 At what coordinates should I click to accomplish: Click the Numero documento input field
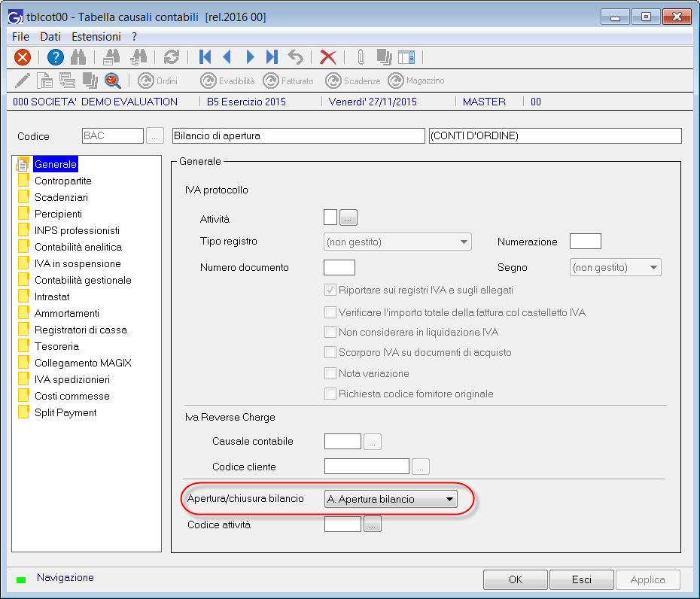pyautogui.click(x=339, y=267)
